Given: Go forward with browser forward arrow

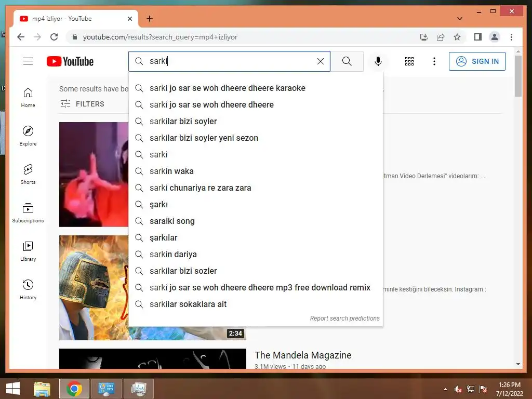Looking at the screenshot, I should tap(37, 37).
